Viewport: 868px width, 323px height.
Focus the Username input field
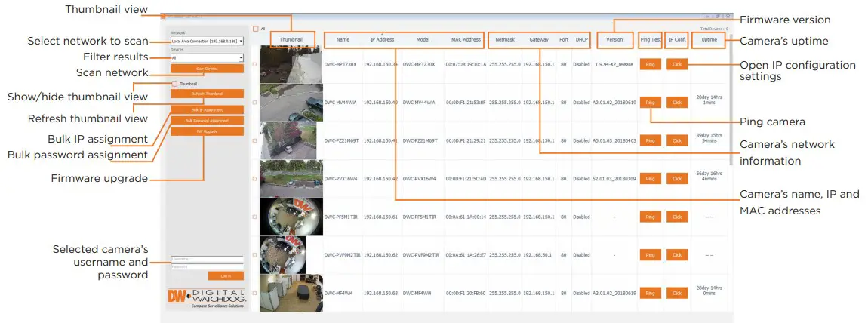click(x=207, y=259)
